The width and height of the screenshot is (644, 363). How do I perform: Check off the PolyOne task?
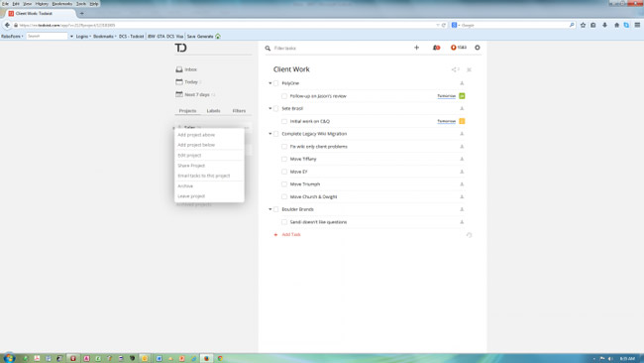click(x=276, y=83)
